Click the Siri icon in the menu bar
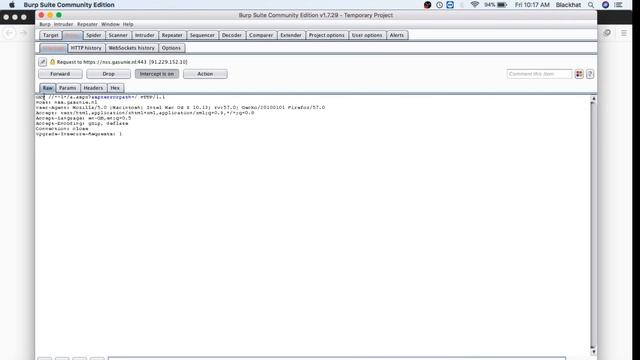This screenshot has width=640, height=360. tap(605, 5)
